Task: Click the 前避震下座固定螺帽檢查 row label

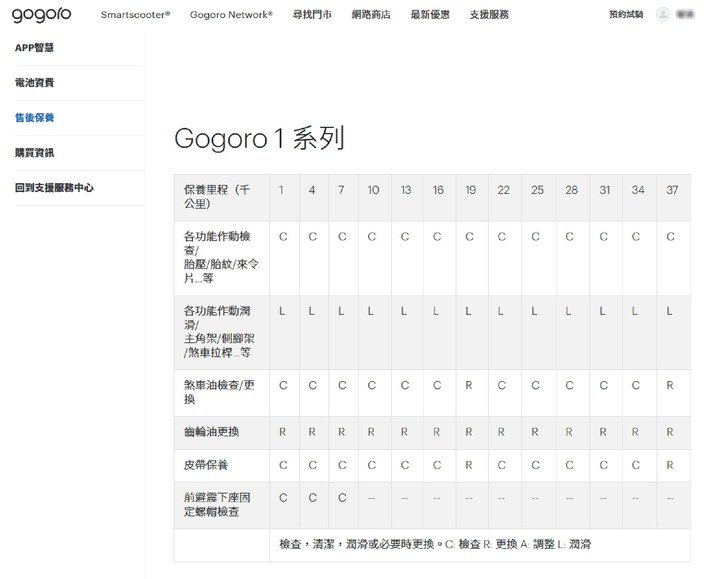Action: [218, 505]
